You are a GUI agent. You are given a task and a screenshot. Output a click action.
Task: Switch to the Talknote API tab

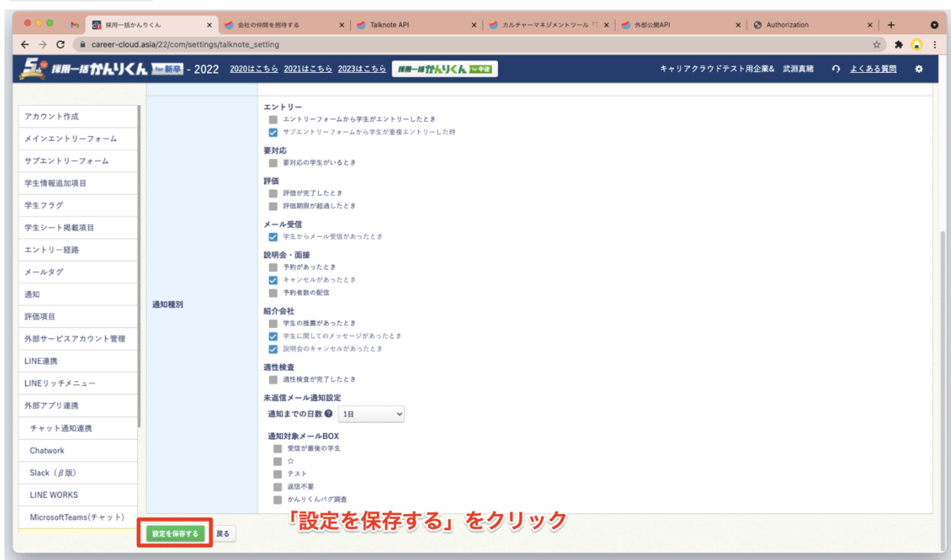point(394,24)
